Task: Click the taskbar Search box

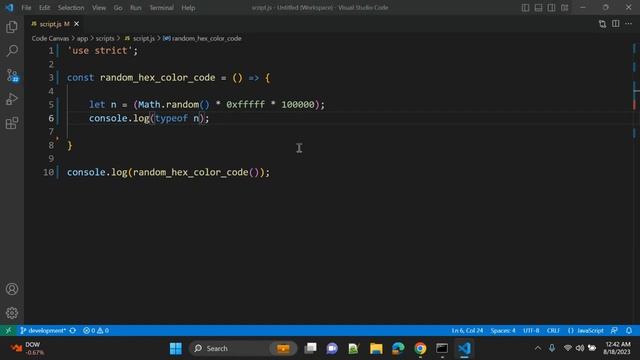Action: 243,348
